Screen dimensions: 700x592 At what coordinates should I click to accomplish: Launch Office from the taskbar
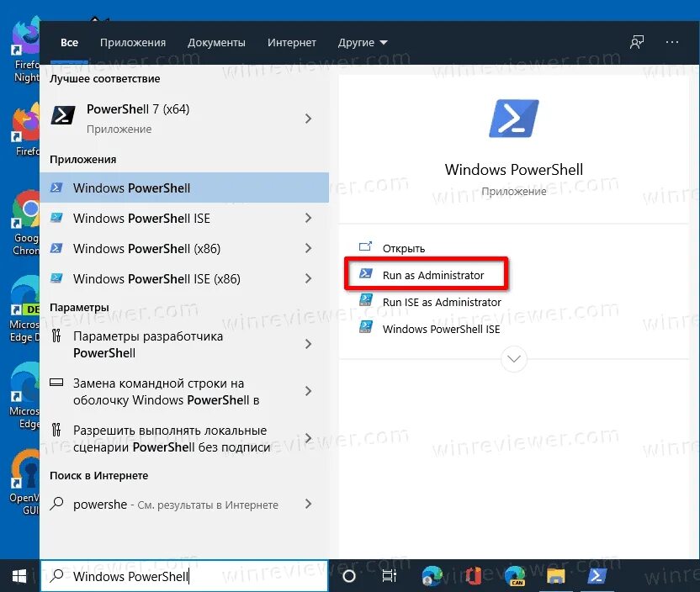473,576
